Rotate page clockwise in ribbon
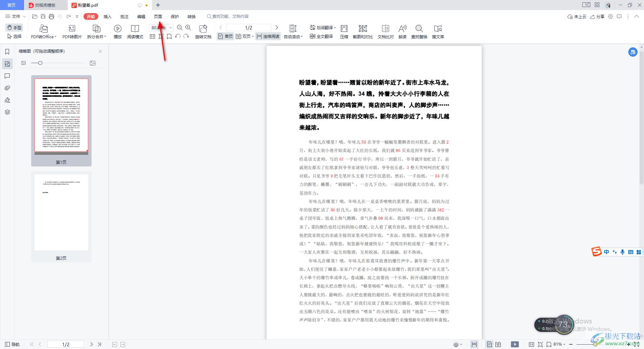Screen dimensions: 644x349 point(186,36)
